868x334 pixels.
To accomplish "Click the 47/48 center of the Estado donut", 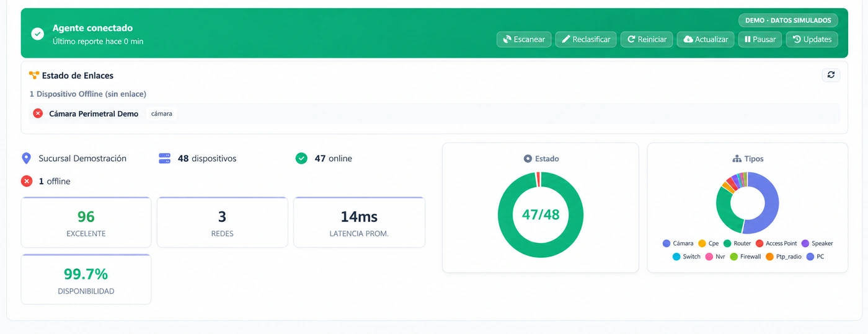I will pos(541,215).
